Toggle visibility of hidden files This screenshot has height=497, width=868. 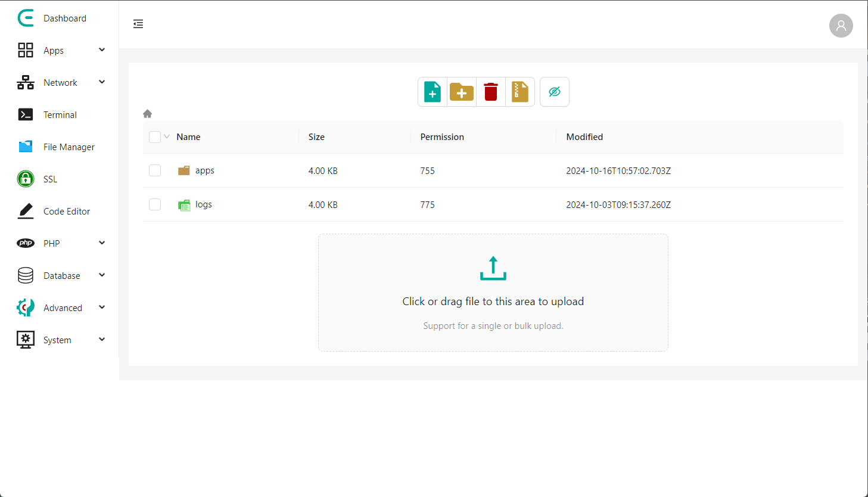click(554, 91)
